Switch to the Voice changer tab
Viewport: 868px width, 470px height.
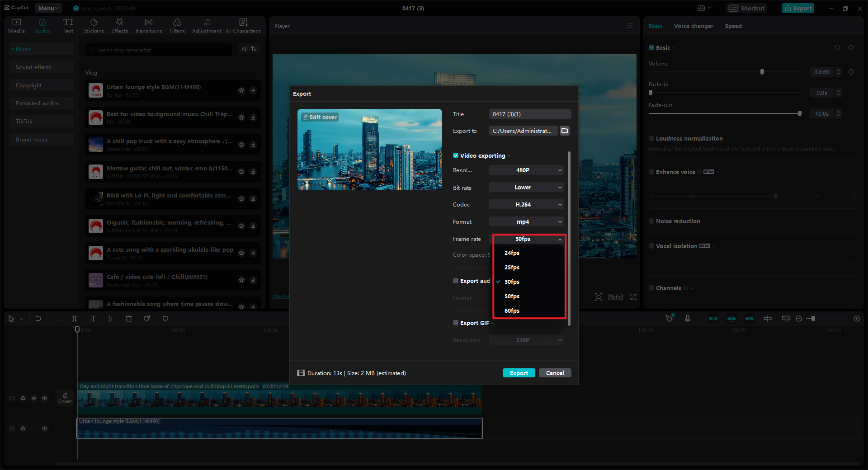(x=693, y=26)
